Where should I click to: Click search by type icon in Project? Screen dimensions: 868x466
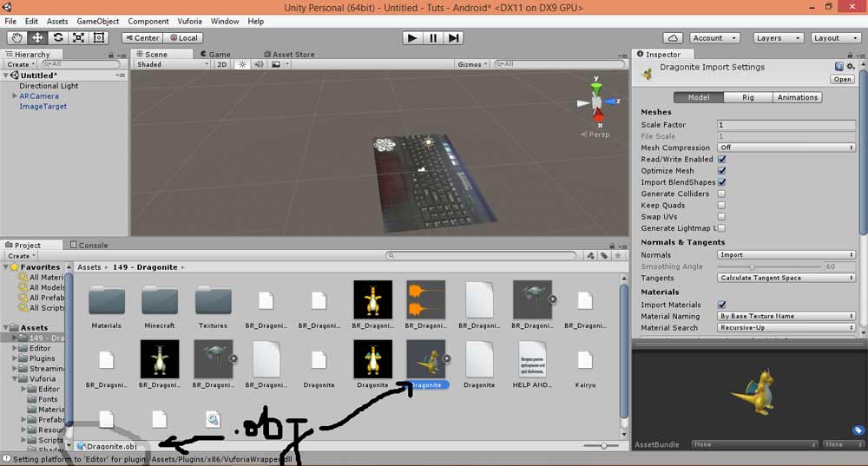(x=590, y=255)
